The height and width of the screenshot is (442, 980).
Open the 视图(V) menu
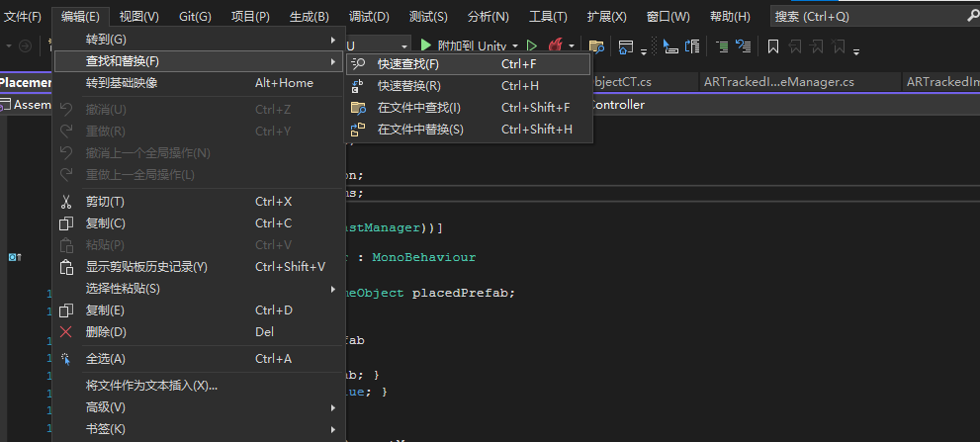coord(138,17)
